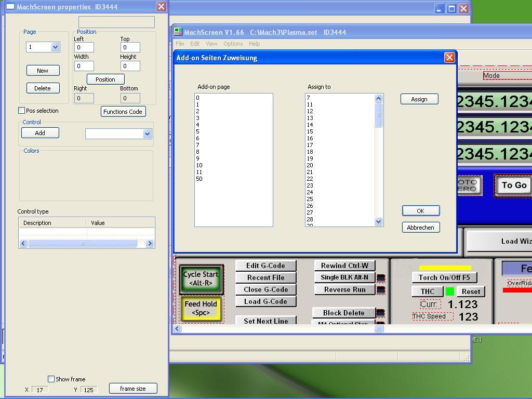
Task: Click the LED beside Single BLK Alt-N
Action: click(x=381, y=278)
